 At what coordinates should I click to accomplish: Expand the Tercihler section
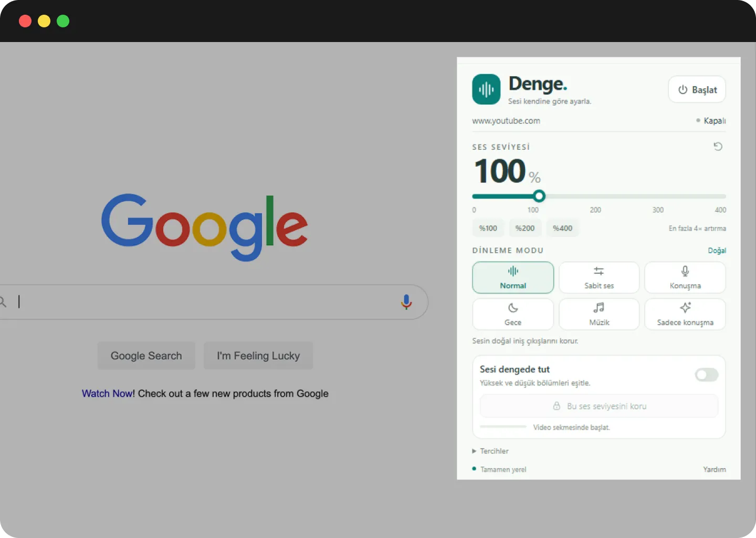click(490, 451)
